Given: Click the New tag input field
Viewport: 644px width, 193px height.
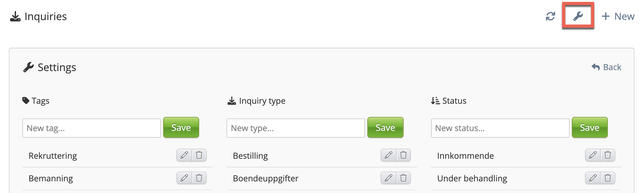Looking at the screenshot, I should pyautogui.click(x=92, y=128).
